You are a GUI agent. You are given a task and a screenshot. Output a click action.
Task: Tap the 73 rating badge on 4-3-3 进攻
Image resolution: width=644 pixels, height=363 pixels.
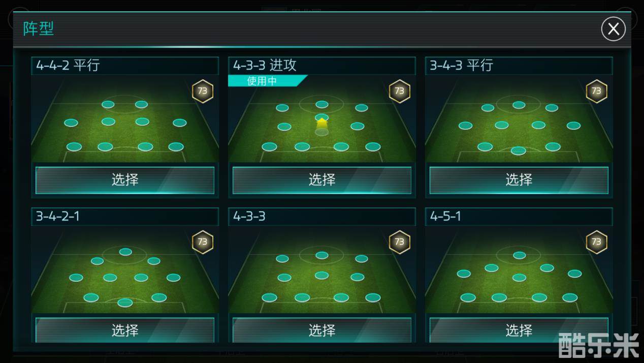click(400, 92)
